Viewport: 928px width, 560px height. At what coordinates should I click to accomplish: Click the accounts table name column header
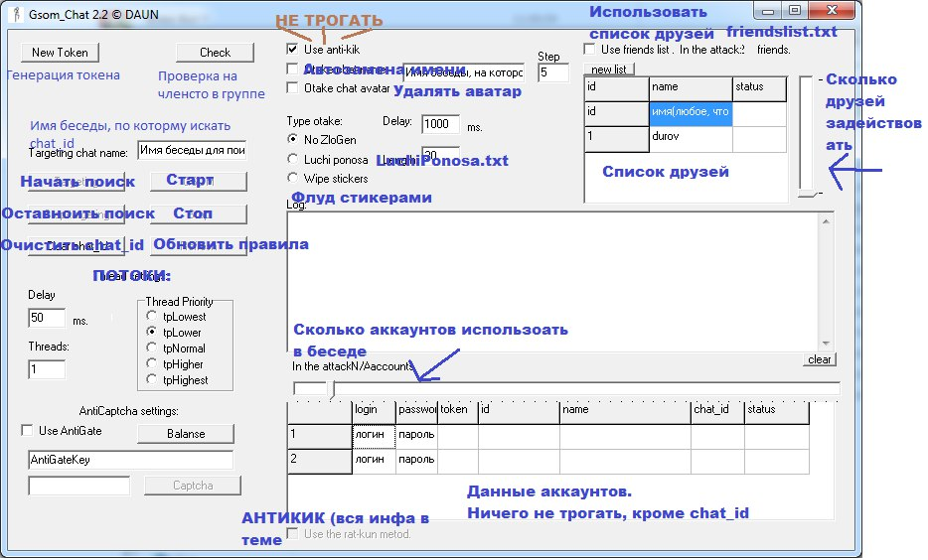(625, 412)
